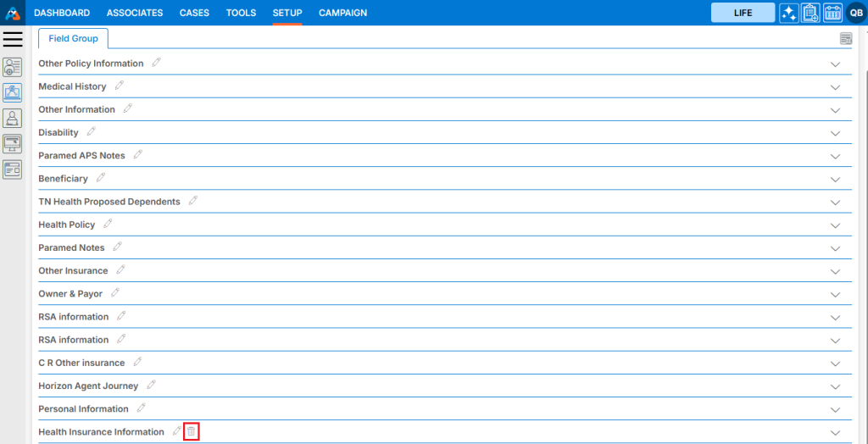Click pencil icon next to Beneficiary

(x=101, y=178)
